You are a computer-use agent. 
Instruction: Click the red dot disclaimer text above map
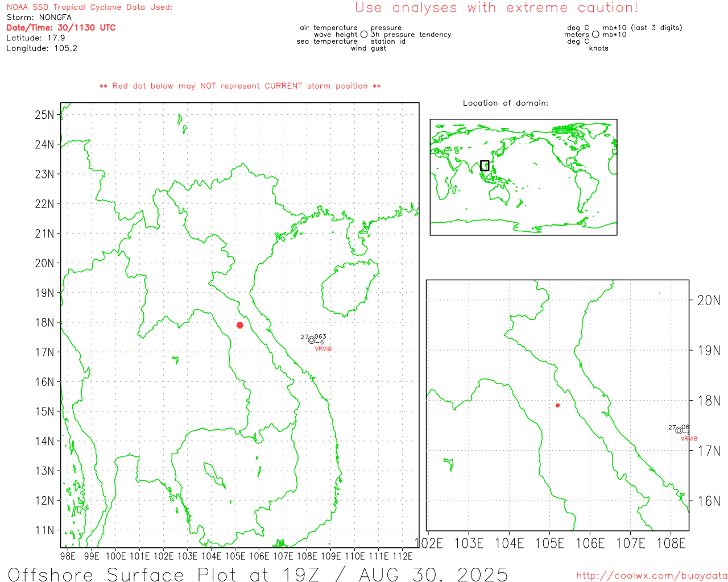[x=240, y=86]
